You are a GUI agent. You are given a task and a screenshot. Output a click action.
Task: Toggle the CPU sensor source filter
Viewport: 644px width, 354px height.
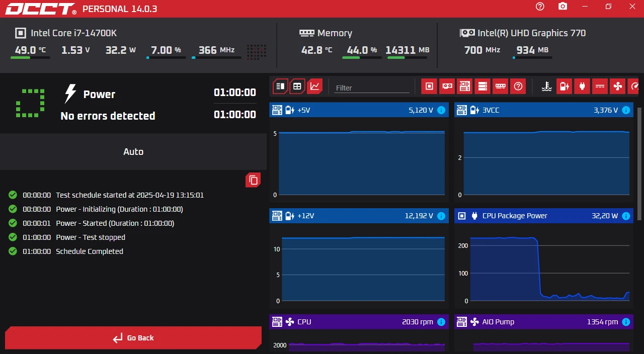(x=429, y=86)
